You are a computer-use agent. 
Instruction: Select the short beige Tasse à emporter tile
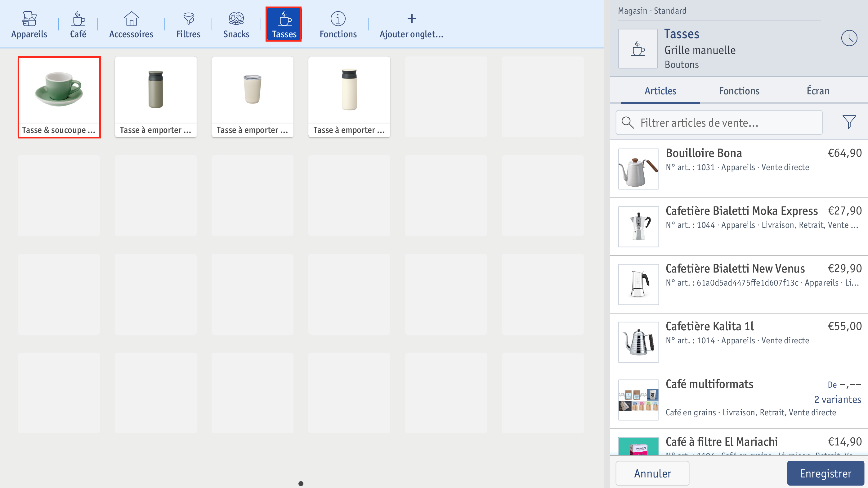coord(253,97)
